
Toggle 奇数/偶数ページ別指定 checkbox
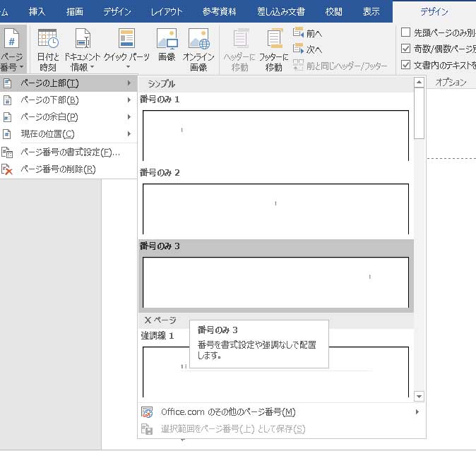(x=405, y=49)
